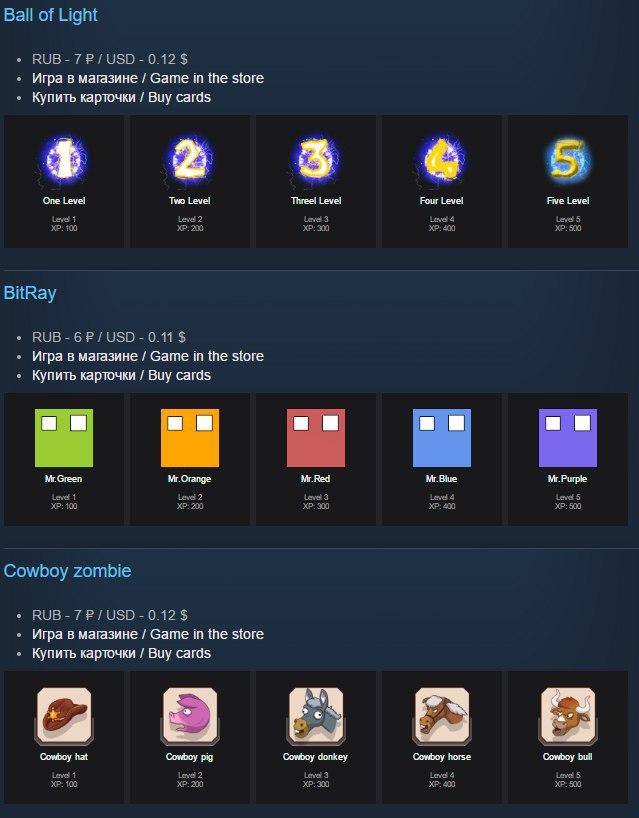The height and width of the screenshot is (818, 639).
Task: Open the Cowboy zombie heading link
Action: click(x=67, y=571)
